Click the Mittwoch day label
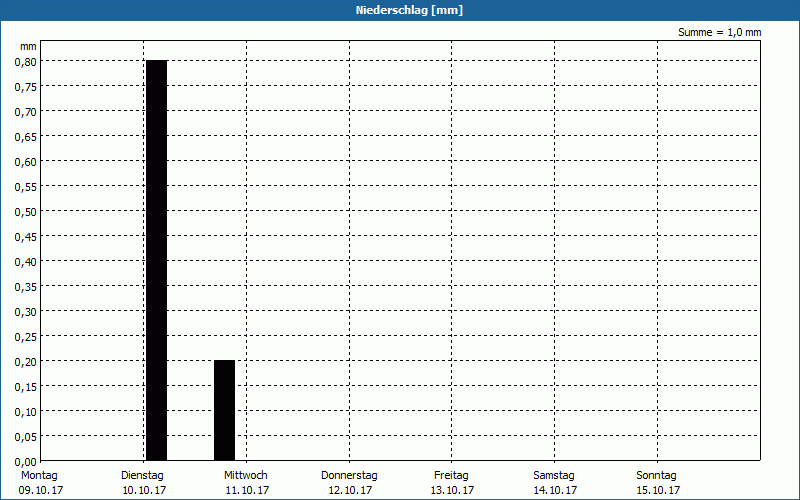The height and width of the screenshot is (500, 800). tap(245, 476)
